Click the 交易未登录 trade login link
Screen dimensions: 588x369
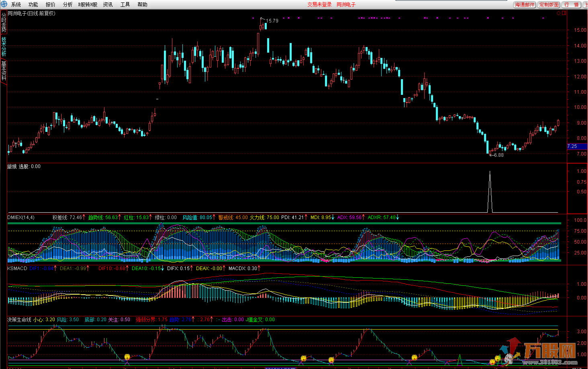(x=320, y=4)
